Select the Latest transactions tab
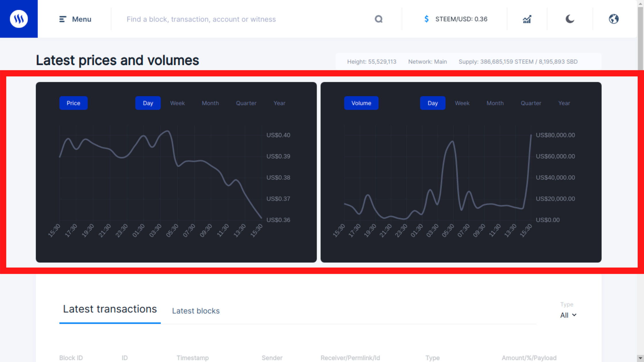Image resolution: width=644 pixels, height=362 pixels. pos(110,309)
